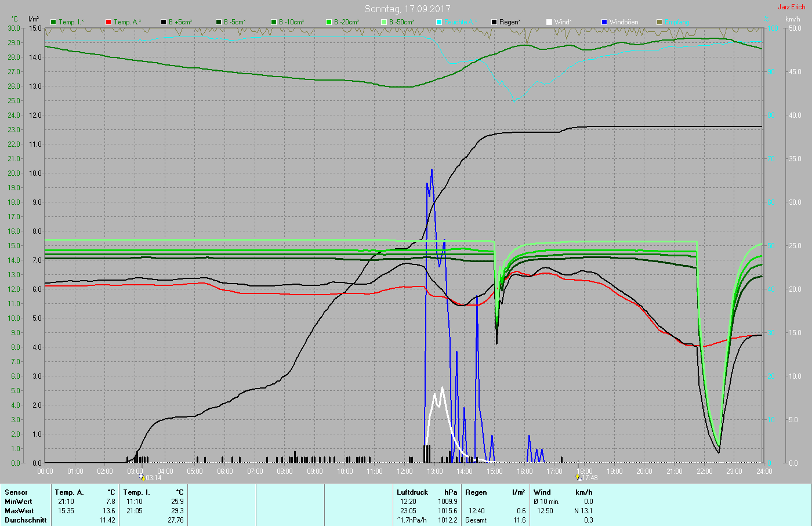Screen dimensions: 812x526
Task: Click the sunset marker icon at 17:48
Action: (578, 478)
